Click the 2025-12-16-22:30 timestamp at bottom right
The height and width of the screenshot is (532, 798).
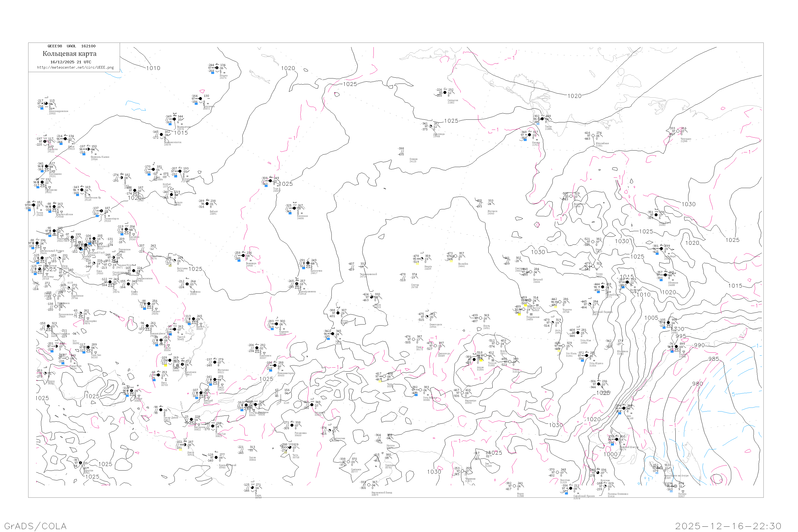[x=728, y=526]
